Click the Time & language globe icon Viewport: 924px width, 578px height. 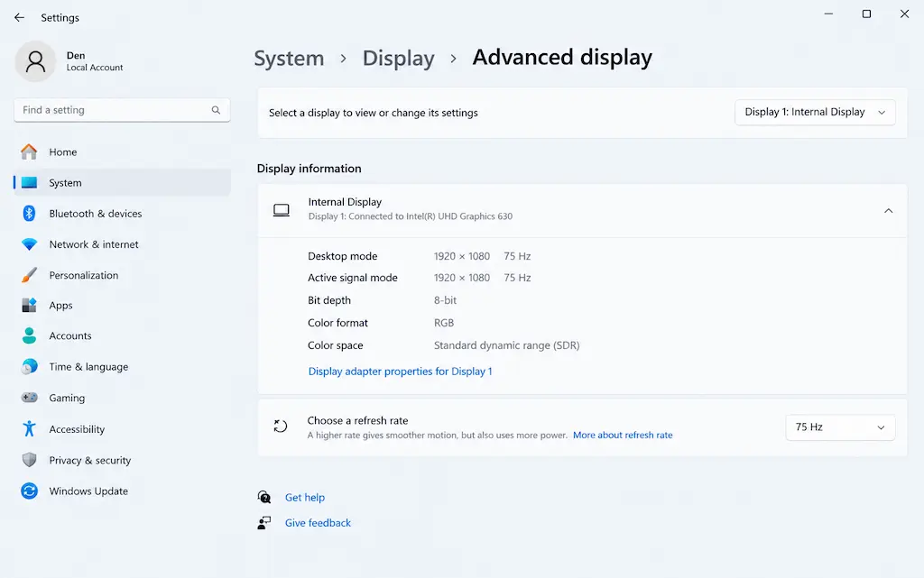point(29,367)
